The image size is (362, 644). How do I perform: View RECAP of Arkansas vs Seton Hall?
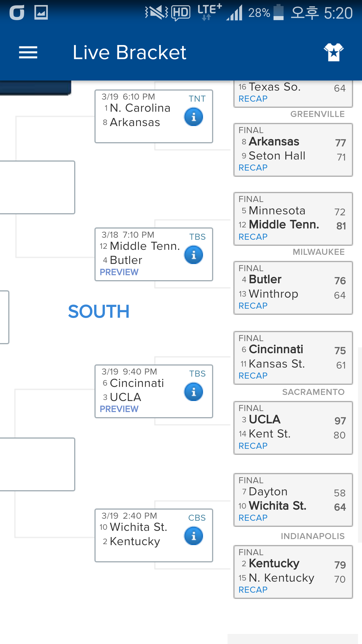(x=253, y=168)
